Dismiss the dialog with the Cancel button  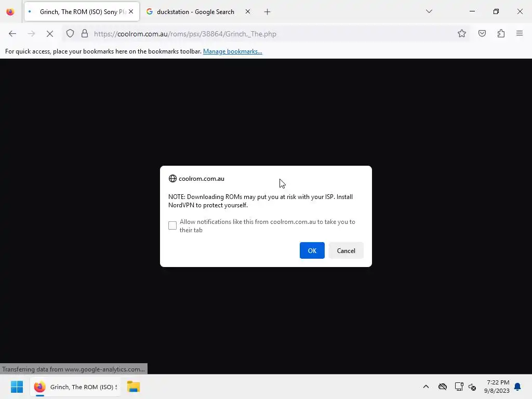345,250
